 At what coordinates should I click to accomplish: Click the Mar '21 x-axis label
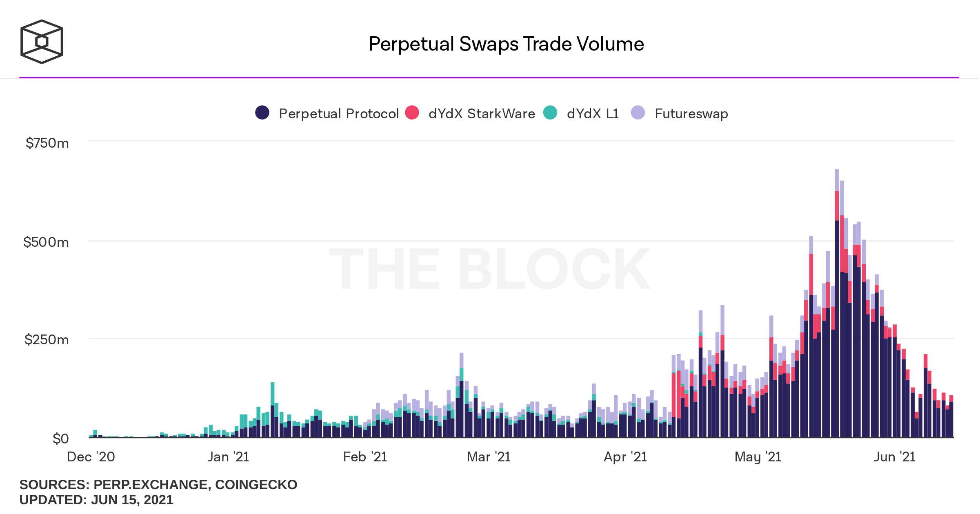[489, 457]
